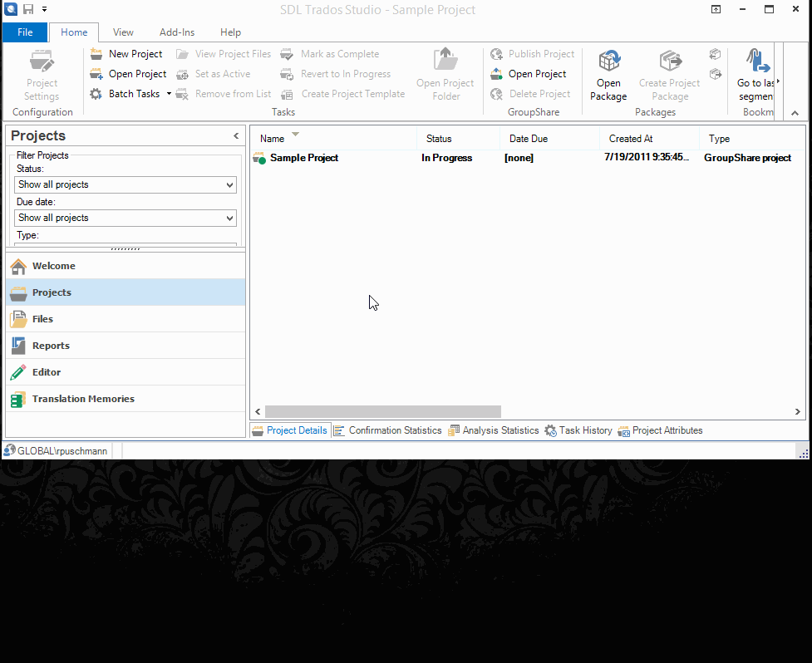Click the Create Project Template icon
The image size is (812, 663).
coord(287,94)
